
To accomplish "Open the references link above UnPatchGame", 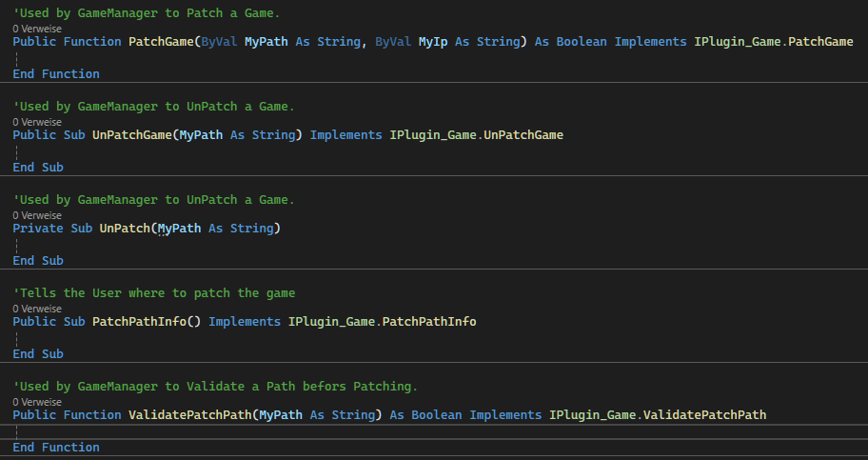I will pyautogui.click(x=37, y=122).
